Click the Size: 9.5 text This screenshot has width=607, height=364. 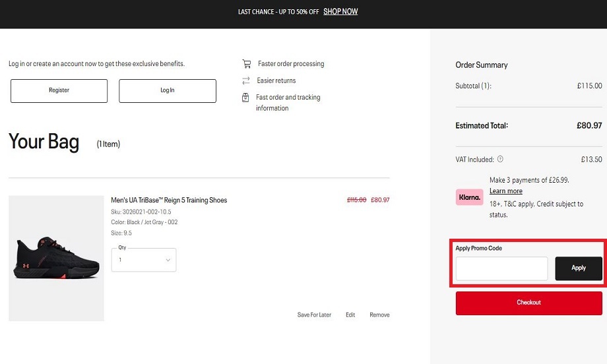(x=121, y=233)
